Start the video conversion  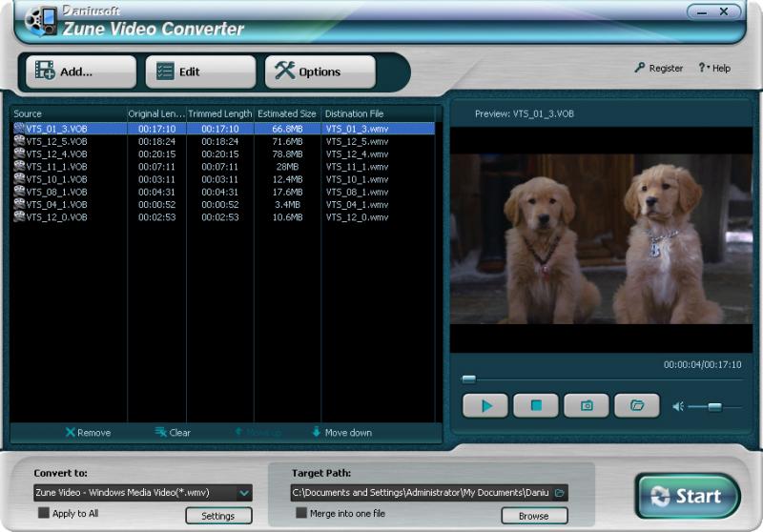click(x=688, y=496)
